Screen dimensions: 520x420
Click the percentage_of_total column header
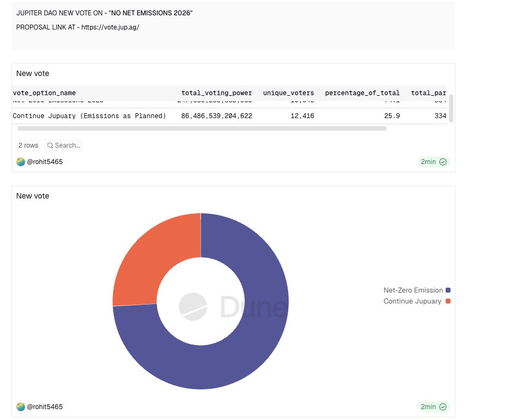(x=362, y=93)
